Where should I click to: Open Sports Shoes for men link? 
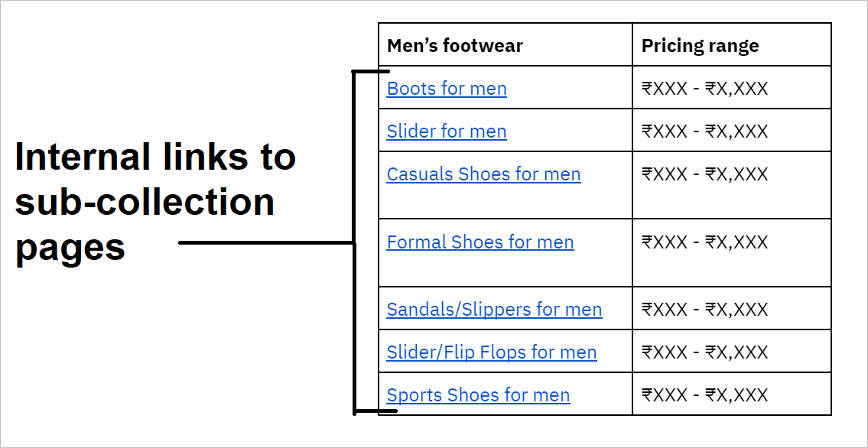coord(478,395)
